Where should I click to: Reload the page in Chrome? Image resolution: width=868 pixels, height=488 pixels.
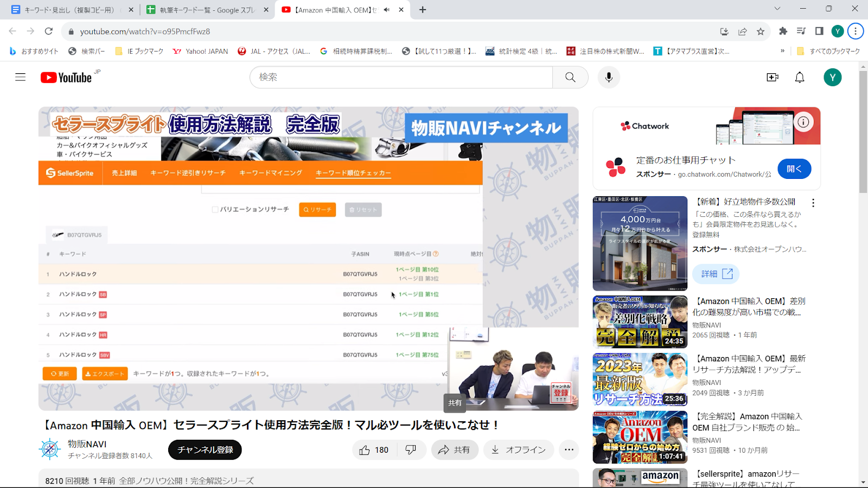pyautogui.click(x=49, y=31)
